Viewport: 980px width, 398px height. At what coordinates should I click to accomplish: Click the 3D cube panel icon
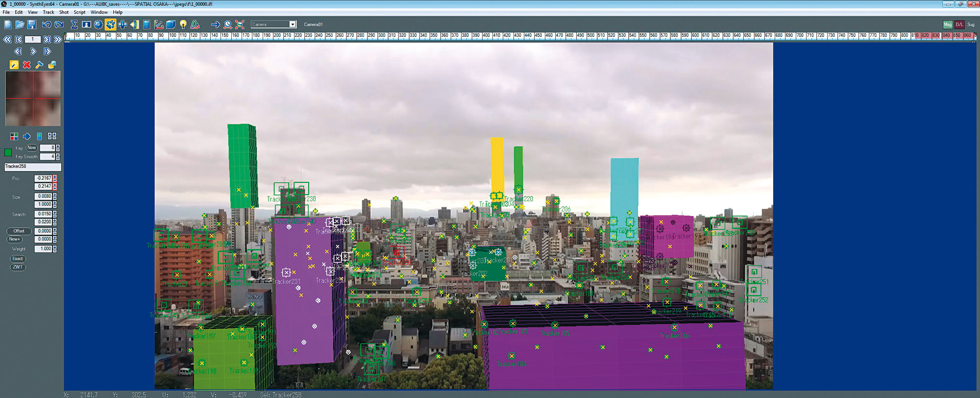point(171,25)
